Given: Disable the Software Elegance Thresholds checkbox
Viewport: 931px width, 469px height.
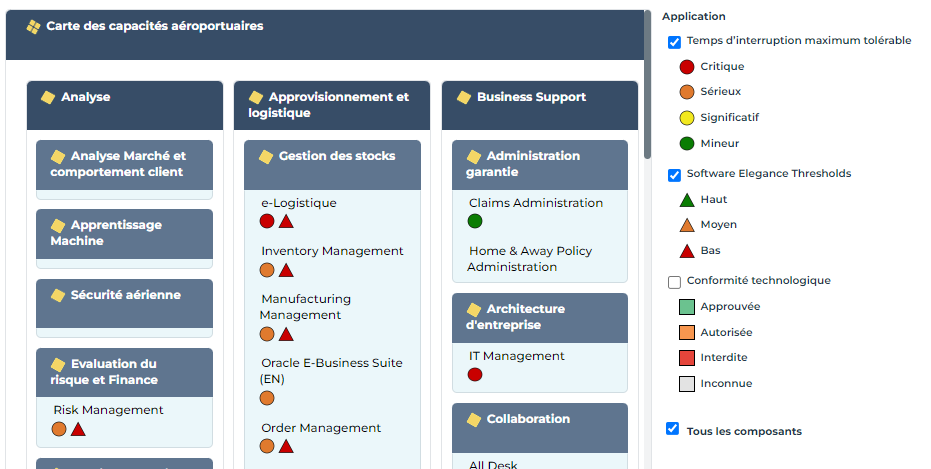Looking at the screenshot, I should click(x=674, y=175).
